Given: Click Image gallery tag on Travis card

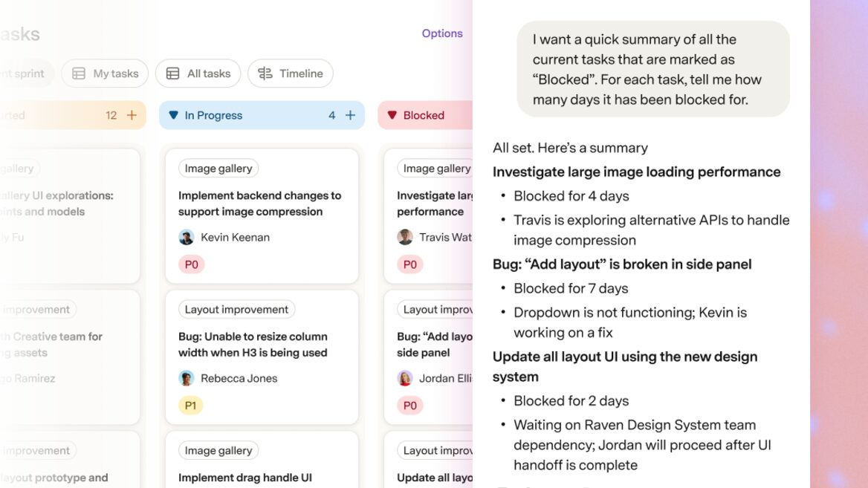Looking at the screenshot, I should (x=435, y=168).
